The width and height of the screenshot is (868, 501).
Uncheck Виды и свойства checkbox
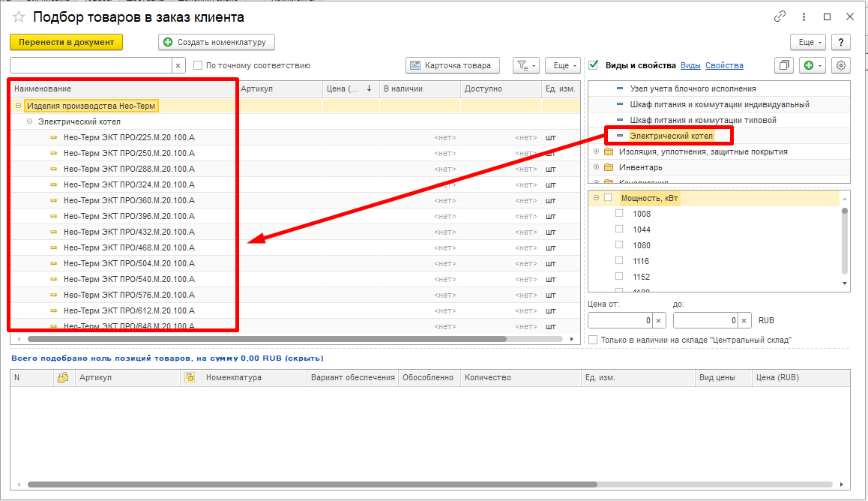(594, 64)
